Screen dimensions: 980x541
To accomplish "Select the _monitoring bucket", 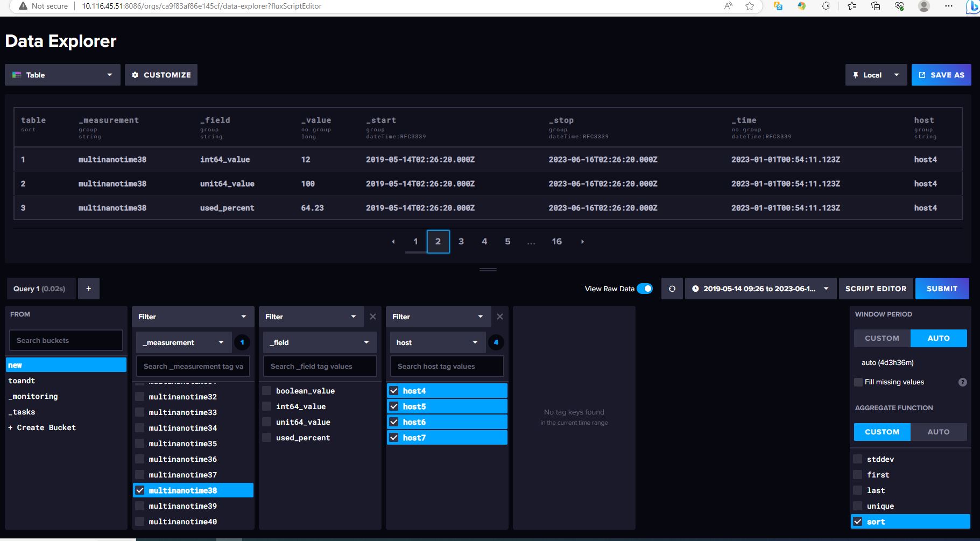I will [33, 396].
